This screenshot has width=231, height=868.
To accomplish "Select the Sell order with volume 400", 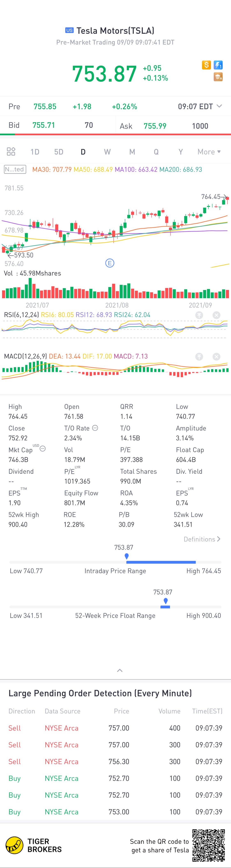I will click(x=115, y=728).
